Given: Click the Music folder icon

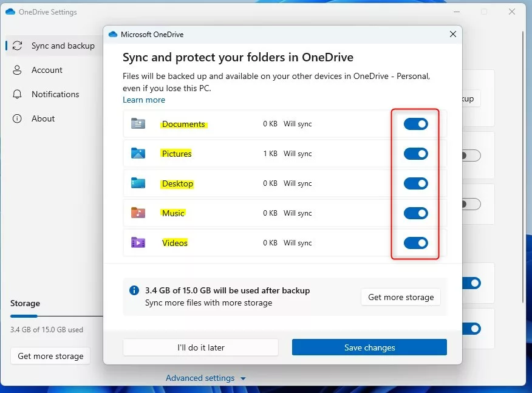Looking at the screenshot, I should [138, 213].
